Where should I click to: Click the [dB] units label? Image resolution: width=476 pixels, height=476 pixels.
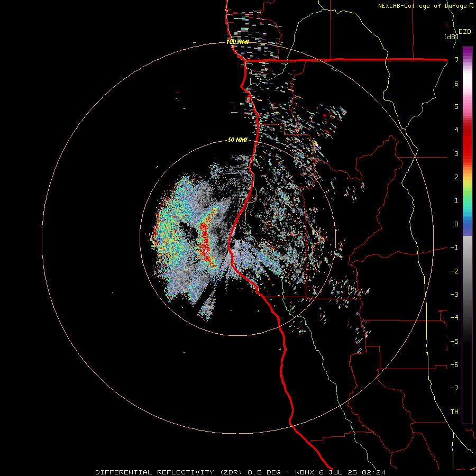click(451, 36)
